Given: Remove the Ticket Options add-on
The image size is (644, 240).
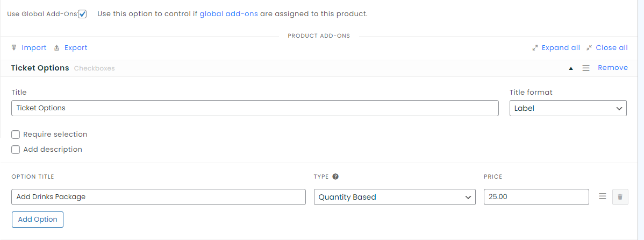Looking at the screenshot, I should 612,68.
